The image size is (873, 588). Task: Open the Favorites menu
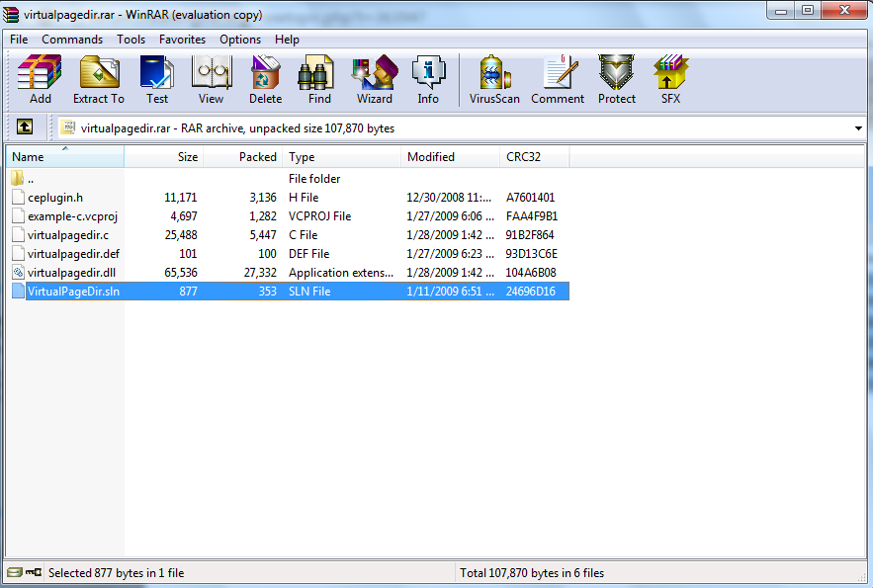182,40
